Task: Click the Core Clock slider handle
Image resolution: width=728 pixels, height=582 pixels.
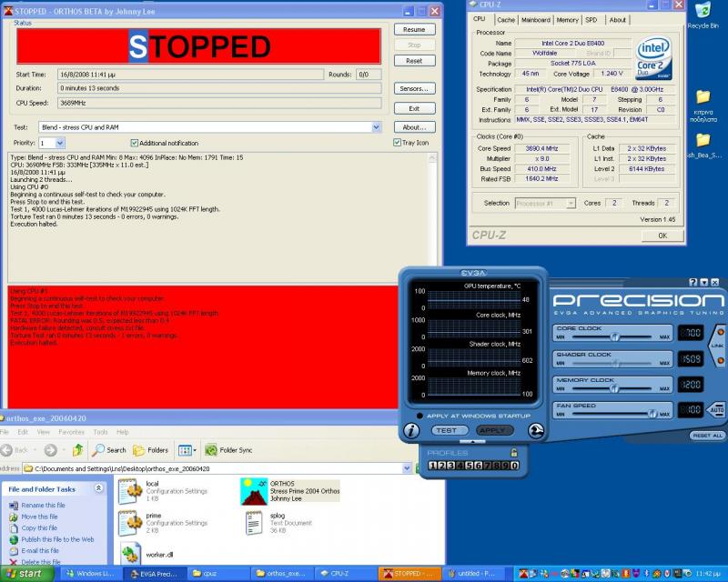Action: pos(615,337)
